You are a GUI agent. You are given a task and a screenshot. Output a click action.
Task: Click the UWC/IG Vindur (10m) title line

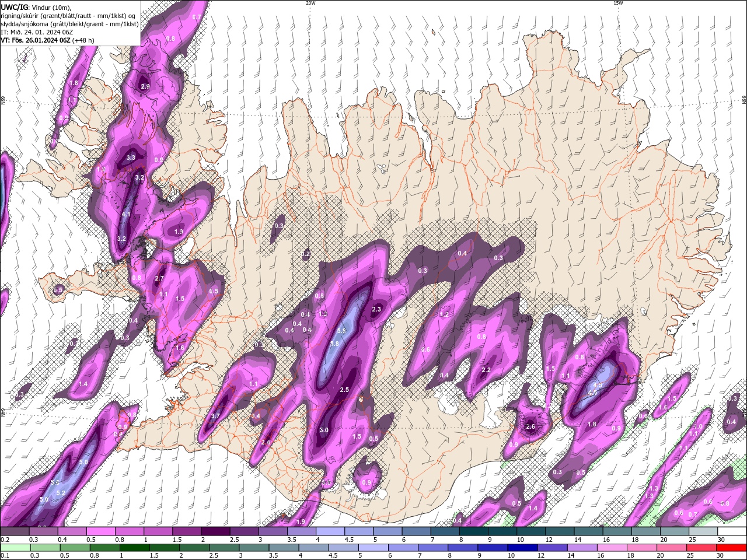point(36,6)
